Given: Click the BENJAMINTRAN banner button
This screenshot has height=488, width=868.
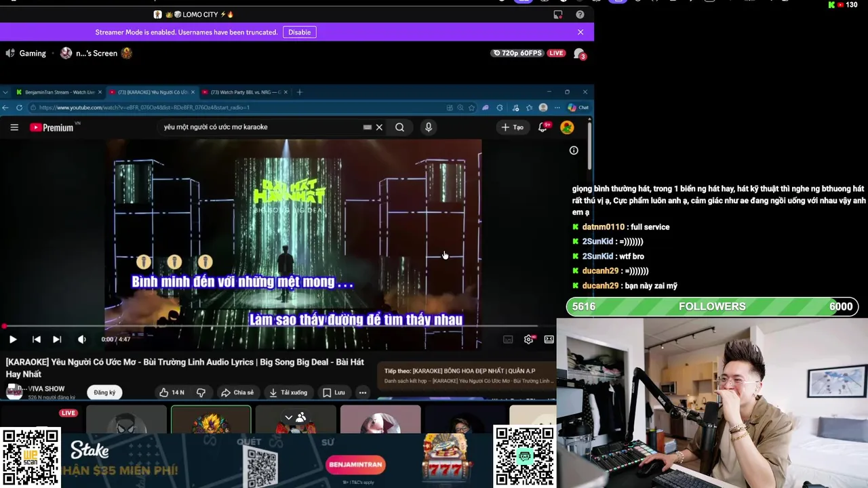Looking at the screenshot, I should (x=355, y=465).
